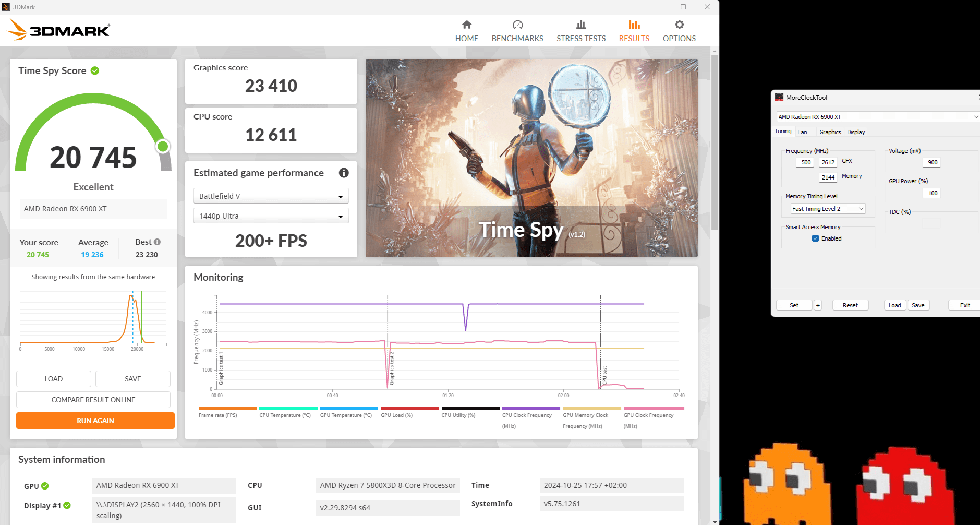Click the RUN AGAIN button

pos(95,421)
